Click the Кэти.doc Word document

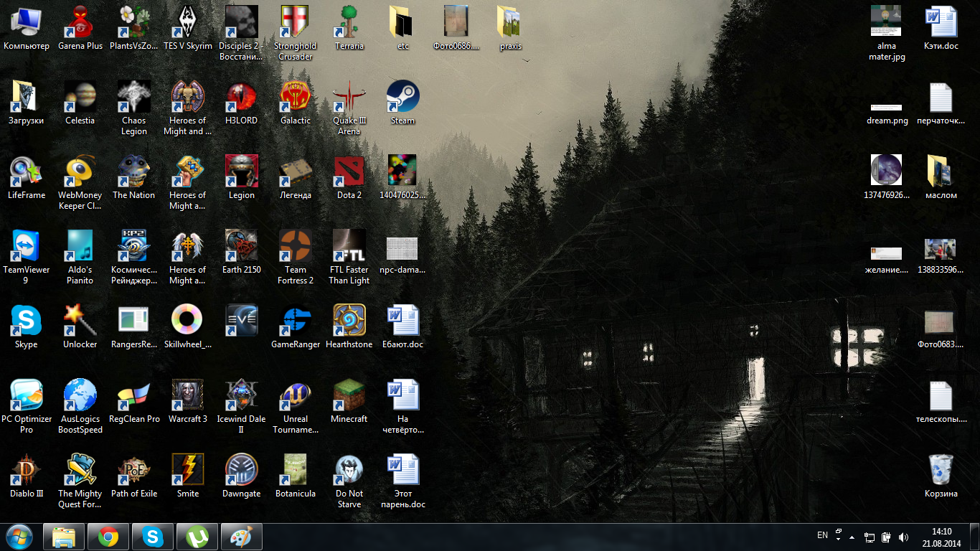(941, 28)
